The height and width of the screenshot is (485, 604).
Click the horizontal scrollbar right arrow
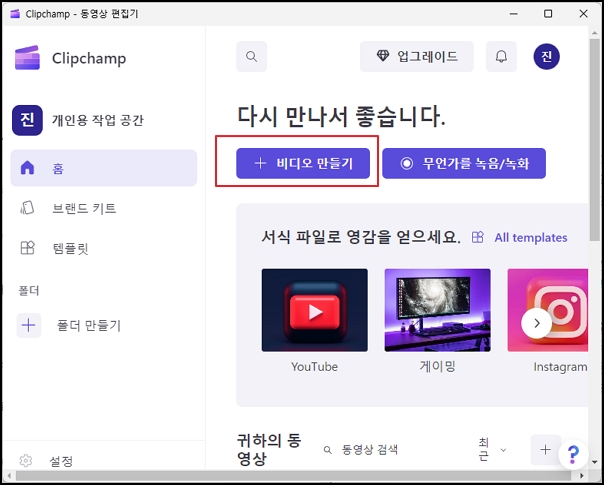click(582, 476)
